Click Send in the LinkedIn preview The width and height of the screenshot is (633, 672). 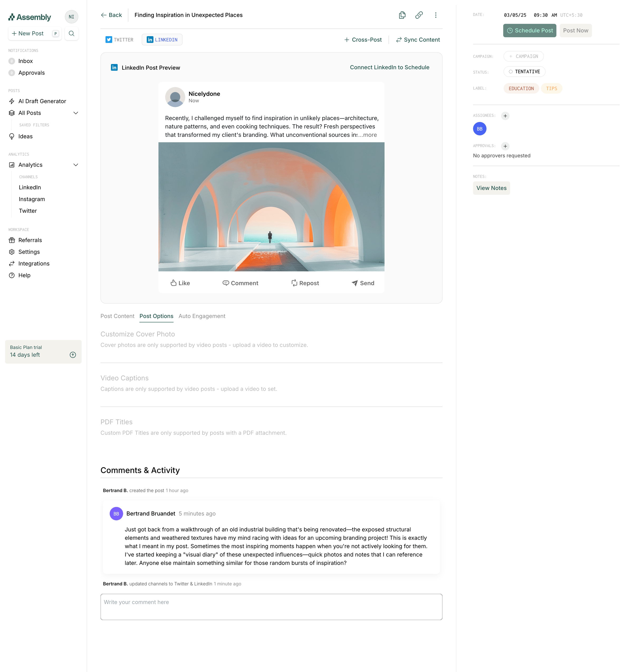(363, 283)
